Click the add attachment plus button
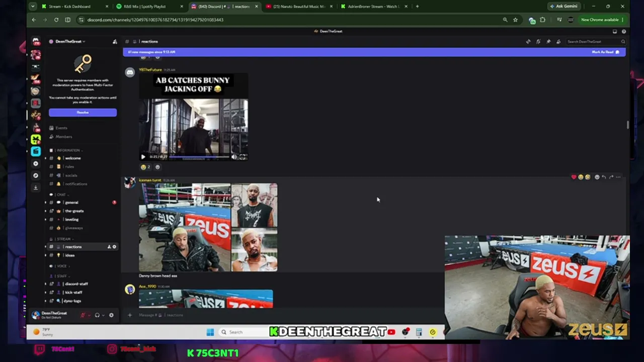Image resolution: width=644 pixels, height=362 pixels. [x=130, y=315]
